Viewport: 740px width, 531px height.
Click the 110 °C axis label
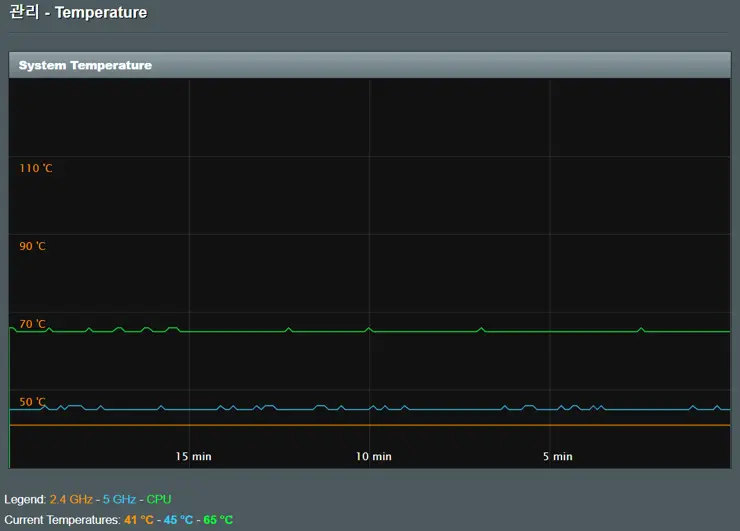[x=36, y=168]
